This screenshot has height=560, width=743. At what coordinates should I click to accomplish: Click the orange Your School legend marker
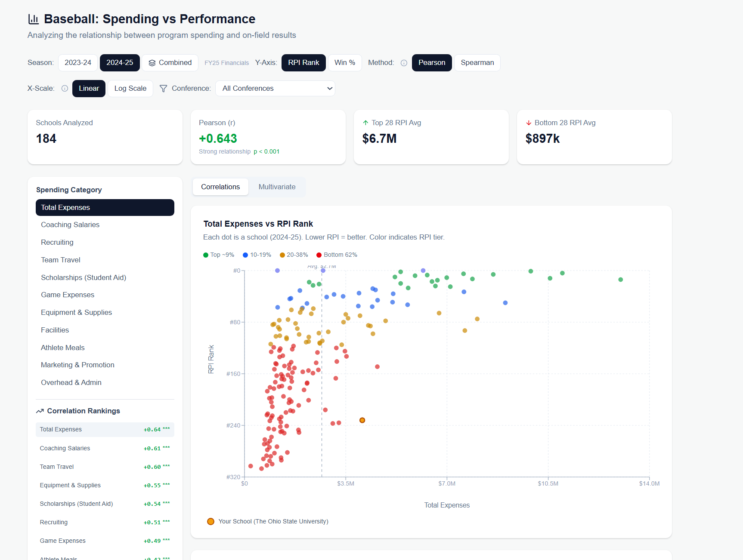coord(211,521)
